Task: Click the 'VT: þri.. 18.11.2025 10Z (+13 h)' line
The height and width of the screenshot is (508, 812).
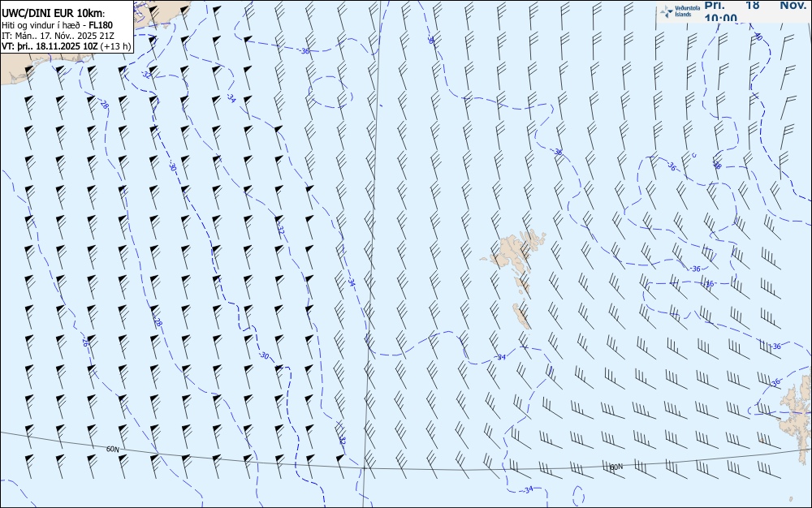Action: pyautogui.click(x=67, y=46)
